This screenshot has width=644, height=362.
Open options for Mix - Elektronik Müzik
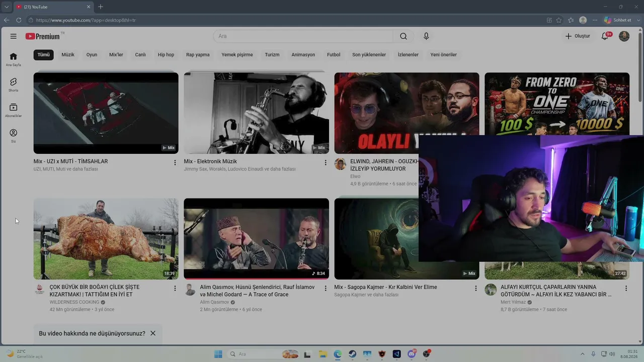click(x=326, y=162)
